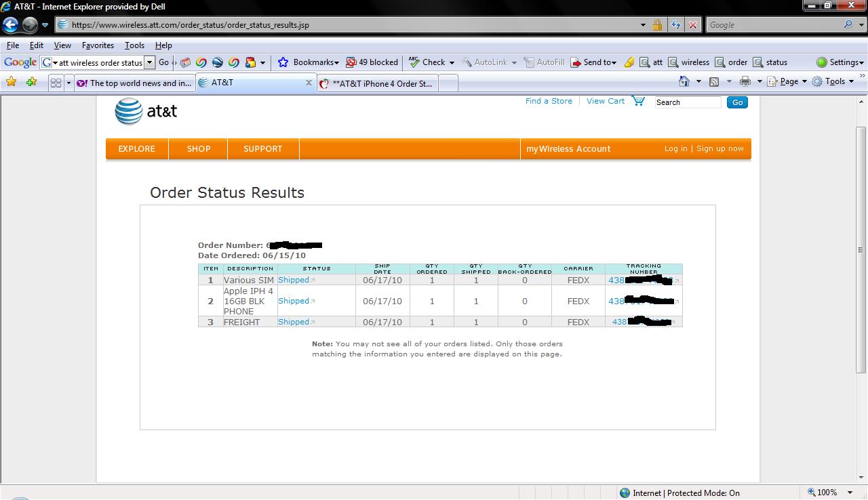Open the Send to dropdown
Viewport: 868px width, 500px height.
tap(593, 62)
